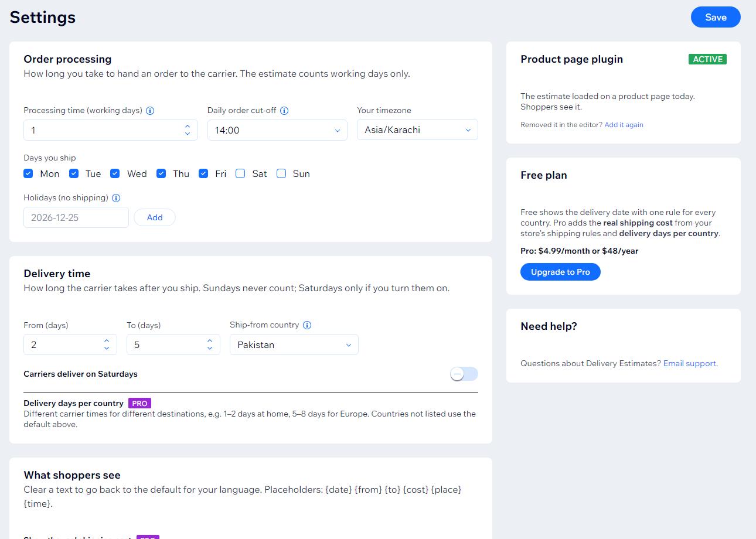The height and width of the screenshot is (539, 756).
Task: Change the Asia/Karachi timezone dropdown
Action: [x=417, y=130]
